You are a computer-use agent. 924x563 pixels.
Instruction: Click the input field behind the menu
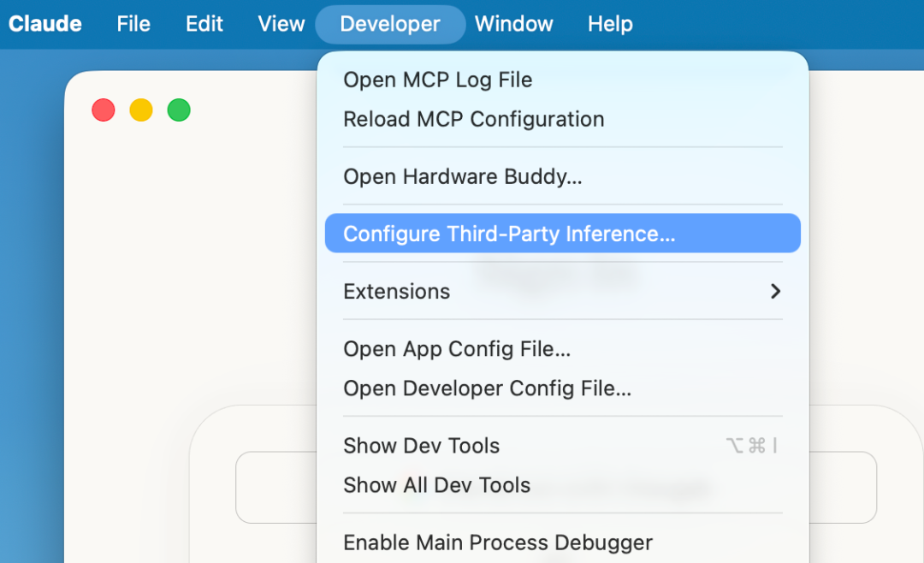(274, 487)
